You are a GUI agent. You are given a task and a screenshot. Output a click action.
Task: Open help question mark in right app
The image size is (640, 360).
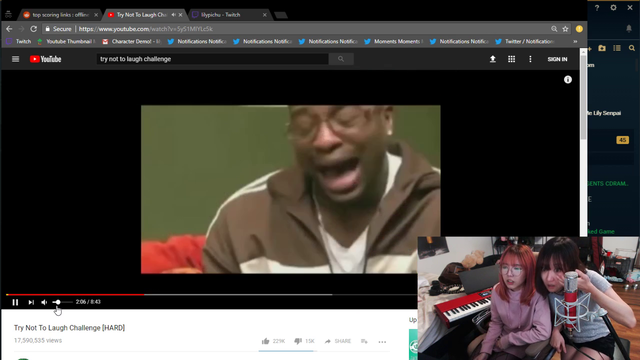597,8
